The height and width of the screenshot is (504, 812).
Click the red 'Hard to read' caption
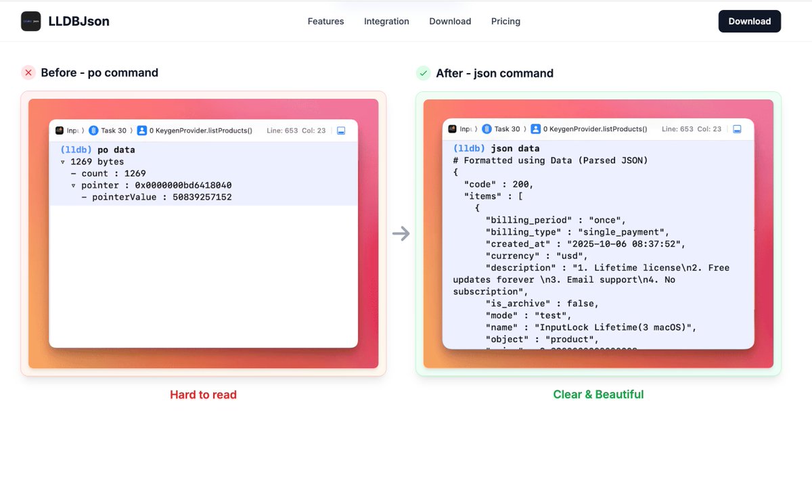203,394
